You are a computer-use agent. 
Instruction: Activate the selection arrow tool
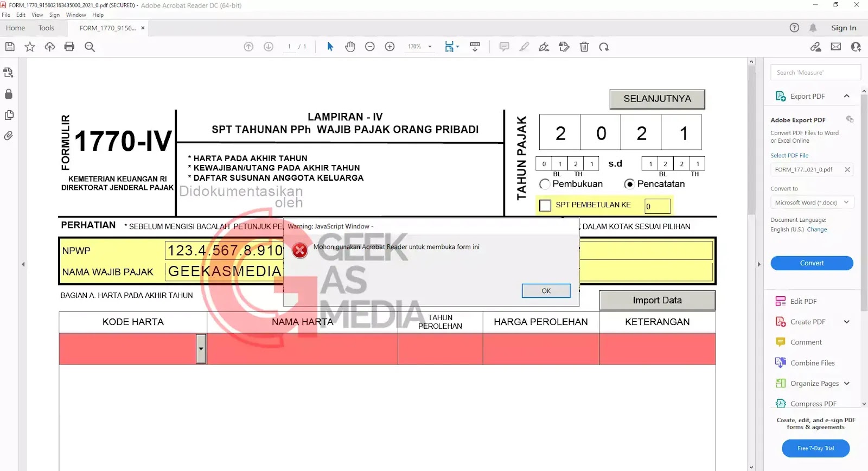click(330, 47)
